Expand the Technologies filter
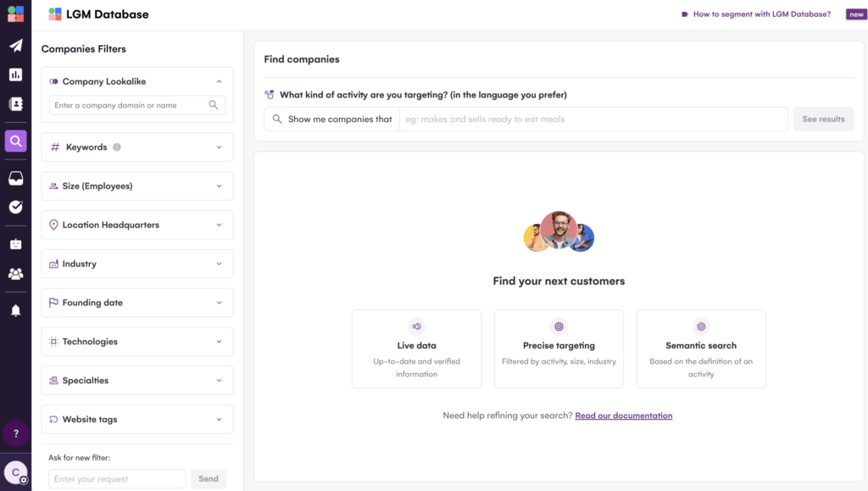The width and height of the screenshot is (868, 491). 219,343
